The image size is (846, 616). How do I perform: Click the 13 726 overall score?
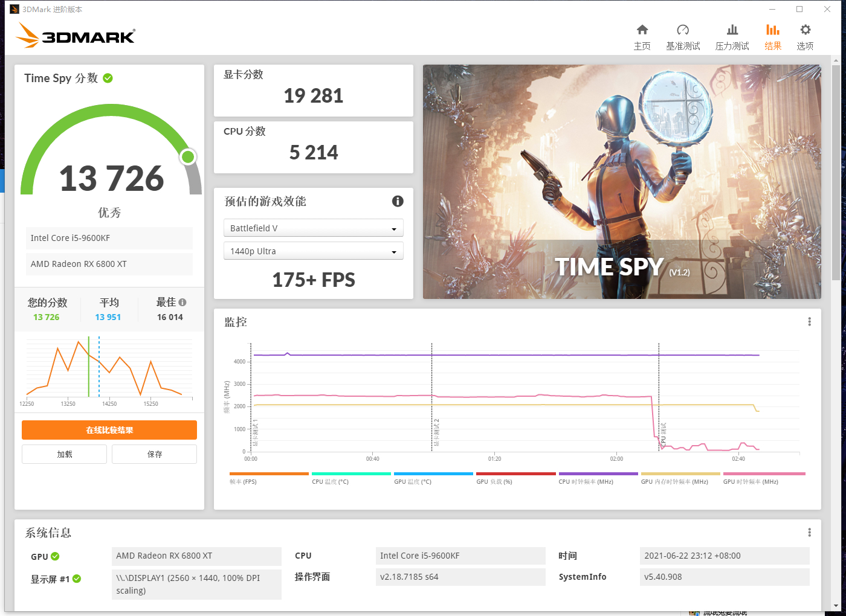coord(112,179)
